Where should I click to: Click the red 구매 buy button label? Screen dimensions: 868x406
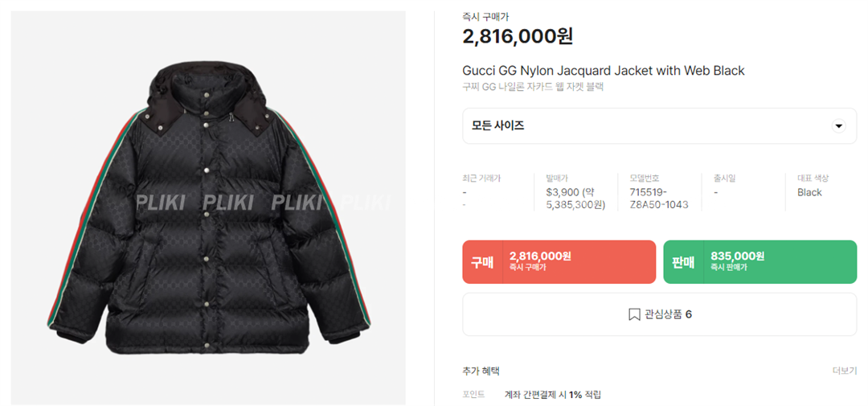tap(482, 262)
